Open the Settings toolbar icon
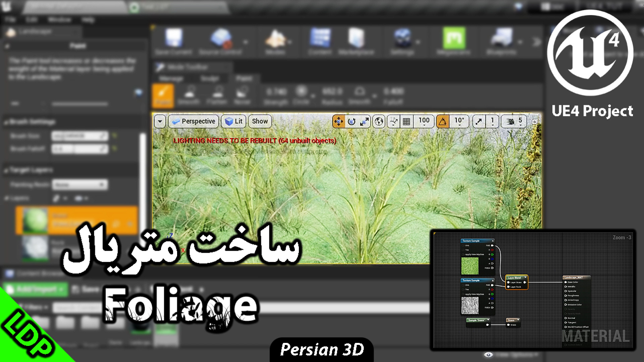Screen dimensions: 644x362 pos(402,39)
